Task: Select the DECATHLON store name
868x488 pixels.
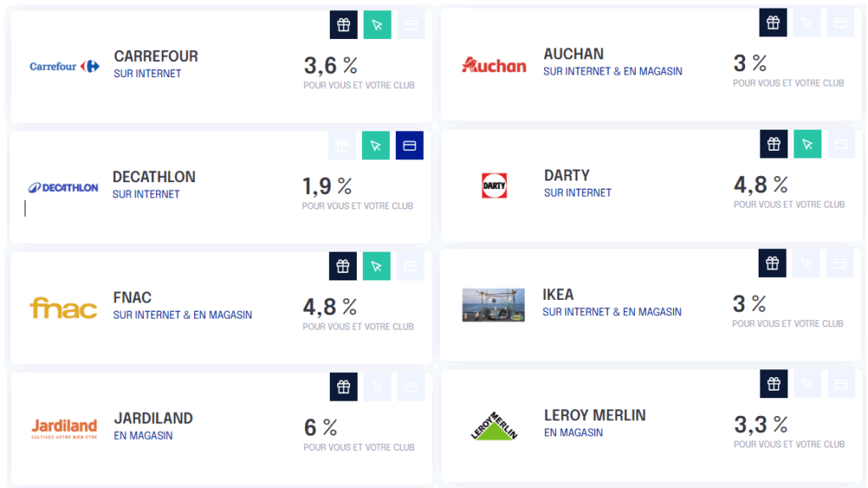Action: (x=153, y=177)
